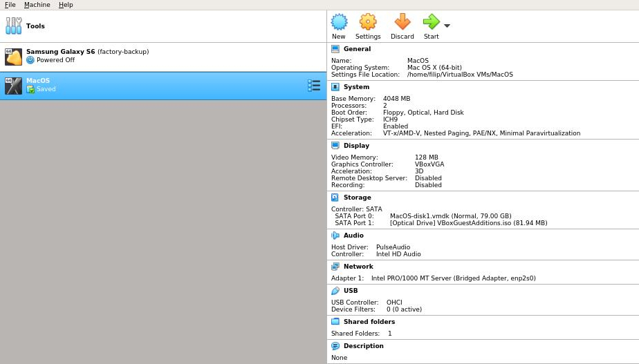
Task: Click the settings file location path
Action: point(460,75)
